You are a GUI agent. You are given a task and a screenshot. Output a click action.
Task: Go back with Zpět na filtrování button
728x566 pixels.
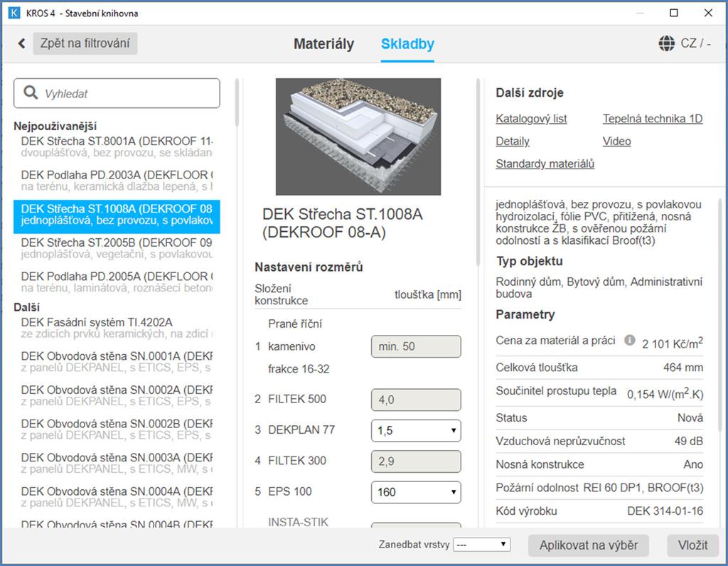(85, 43)
